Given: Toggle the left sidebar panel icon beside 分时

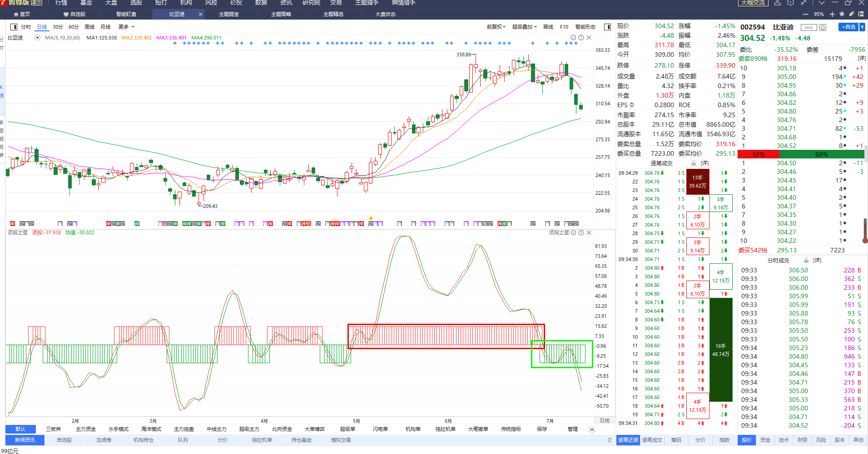Looking at the screenshot, I should pyautogui.click(x=14, y=27).
